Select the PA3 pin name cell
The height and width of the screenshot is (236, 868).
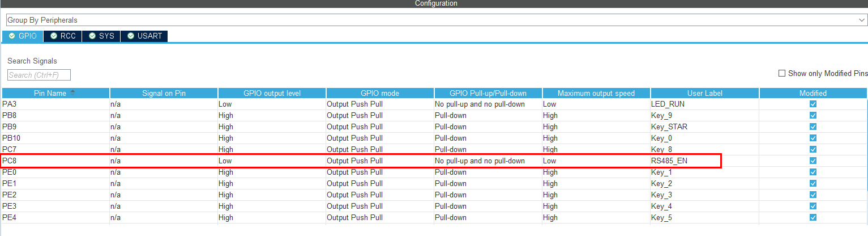pyautogui.click(x=55, y=104)
